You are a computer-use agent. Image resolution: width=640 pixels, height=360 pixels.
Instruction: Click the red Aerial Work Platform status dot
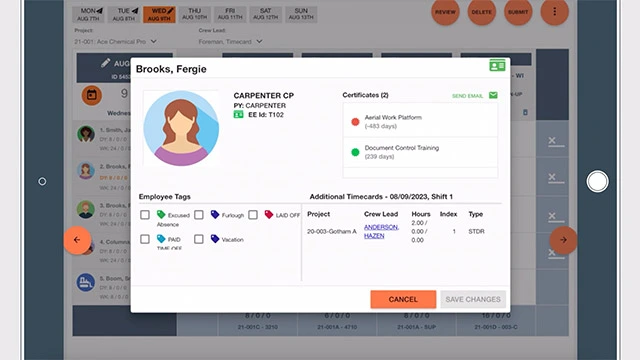coord(355,122)
